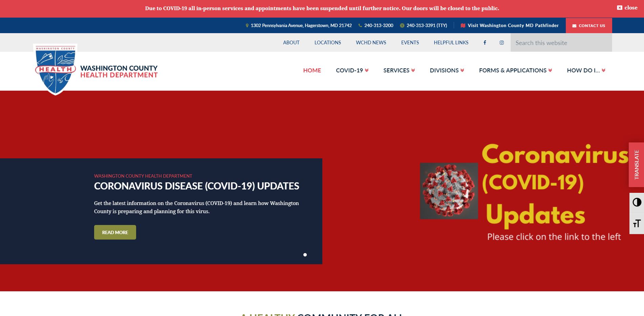
Task: Click the coronavirus virus image
Action: point(449,191)
